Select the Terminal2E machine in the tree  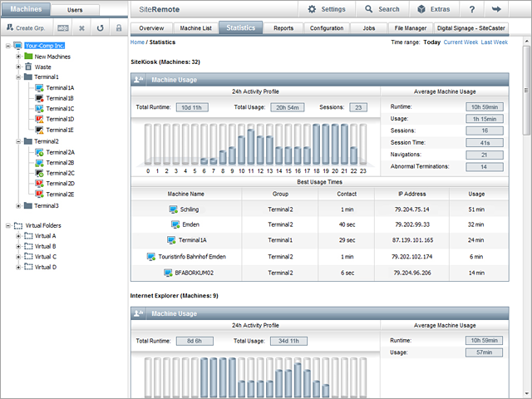pos(59,194)
